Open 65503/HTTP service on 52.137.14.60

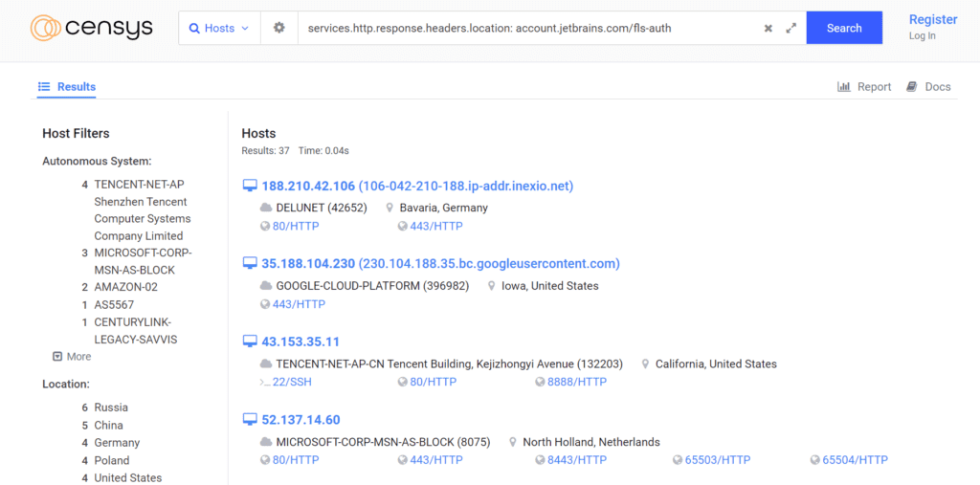717,460
